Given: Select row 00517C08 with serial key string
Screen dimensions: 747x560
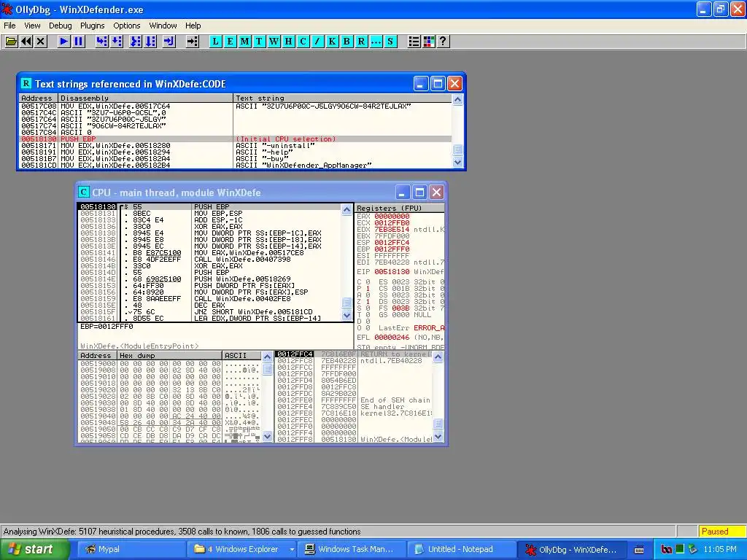Looking at the screenshot, I should click(236, 106).
